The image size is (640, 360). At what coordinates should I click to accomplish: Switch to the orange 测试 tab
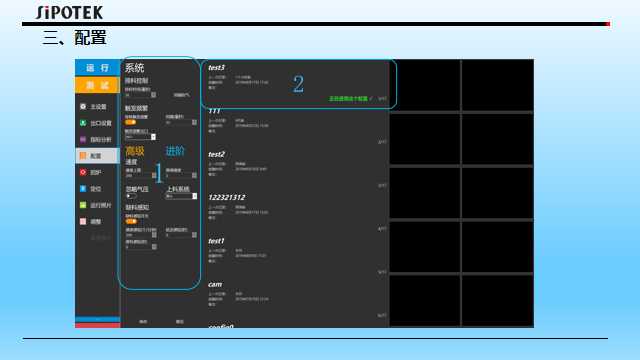97,85
